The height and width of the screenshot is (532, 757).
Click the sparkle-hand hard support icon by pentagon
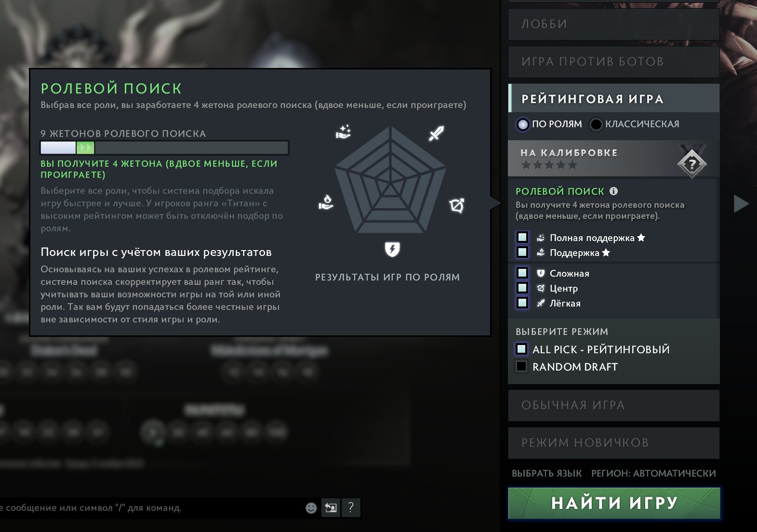point(343,132)
